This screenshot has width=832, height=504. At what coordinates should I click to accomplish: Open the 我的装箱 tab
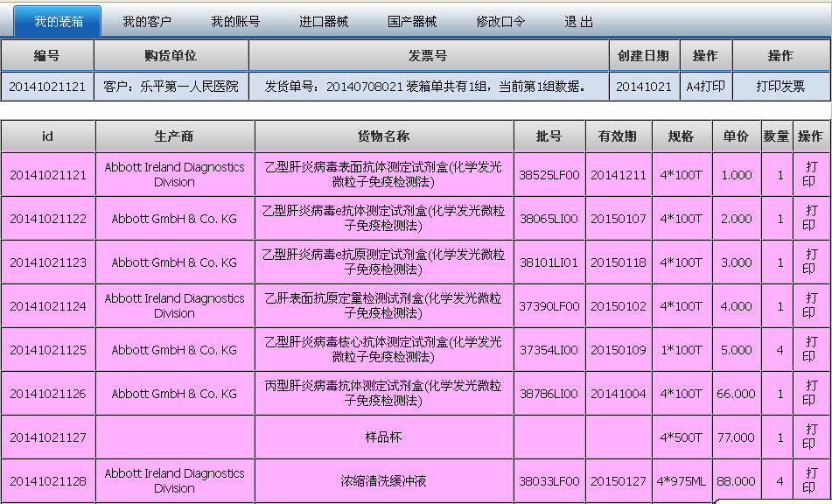point(58,22)
